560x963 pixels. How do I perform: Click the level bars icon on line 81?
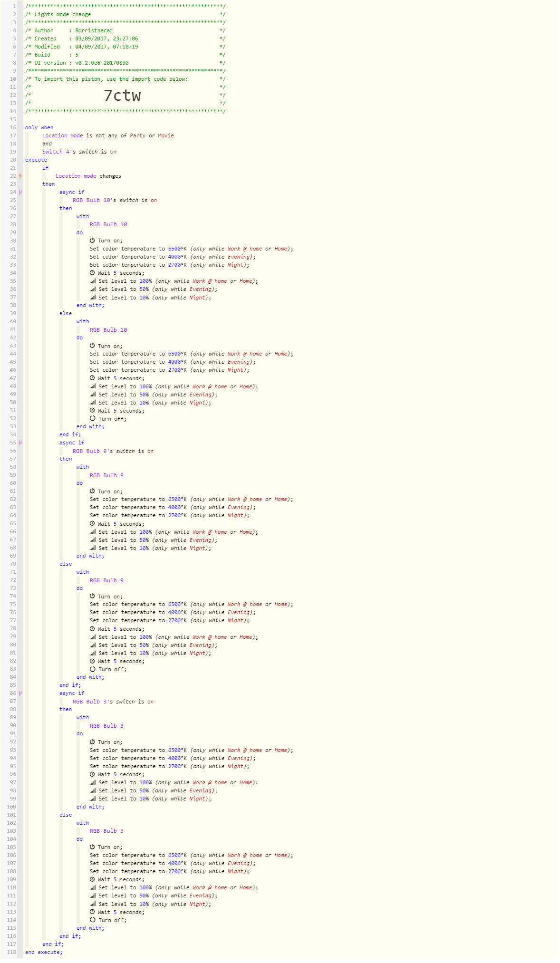93,653
